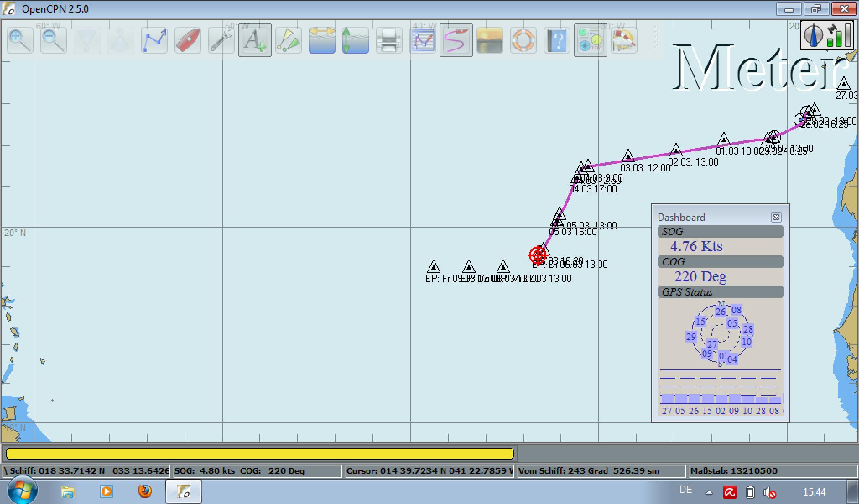Show hidden system tray icons
Viewport: 859px width, 504px height.
tap(709, 492)
